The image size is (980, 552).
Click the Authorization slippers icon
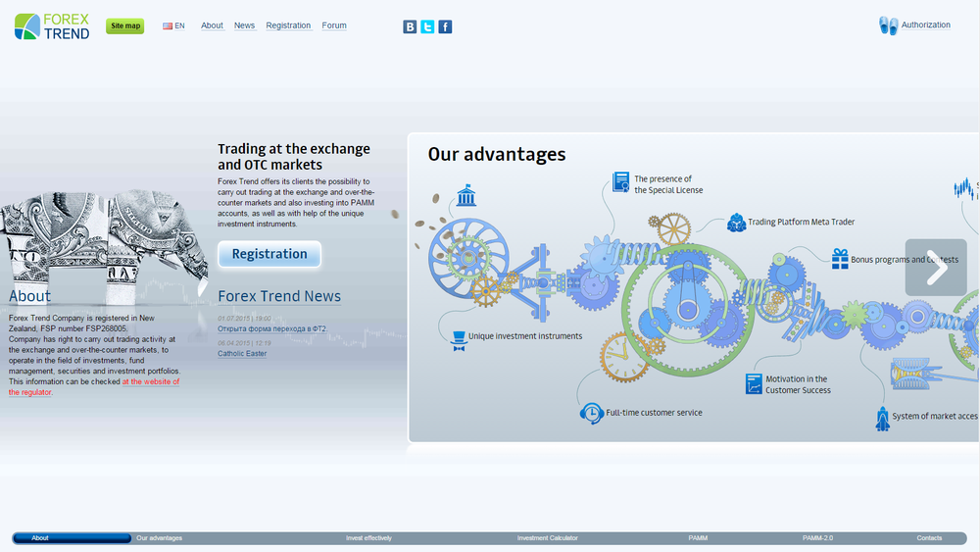[x=888, y=25]
